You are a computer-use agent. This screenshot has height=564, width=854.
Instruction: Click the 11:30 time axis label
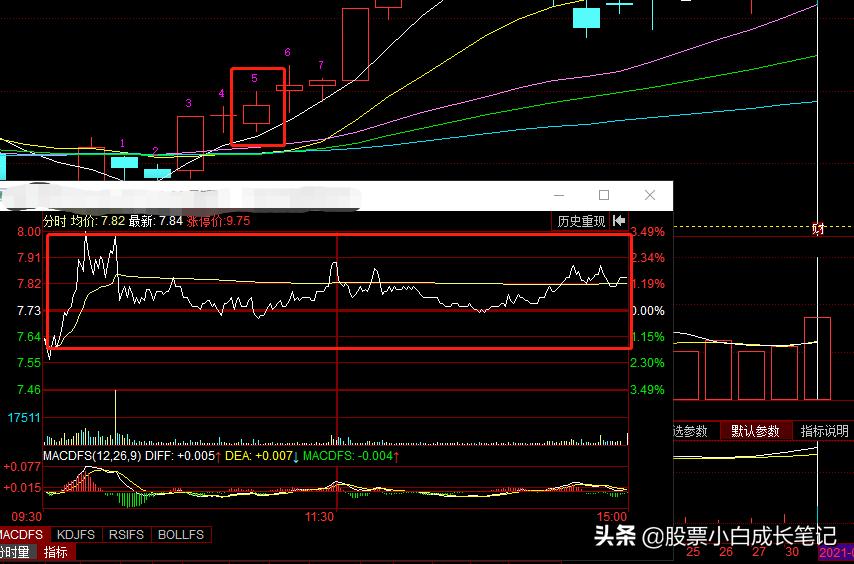pyautogui.click(x=319, y=516)
